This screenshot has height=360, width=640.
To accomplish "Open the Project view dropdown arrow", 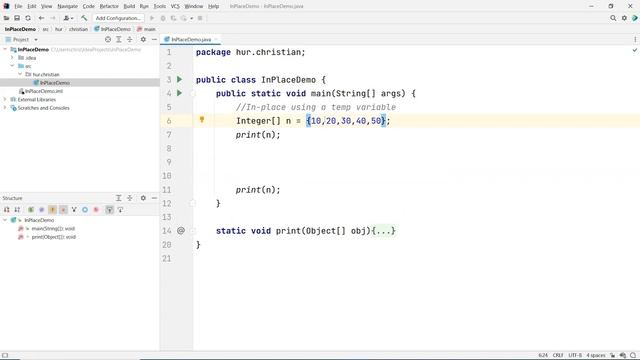I will pos(36,40).
